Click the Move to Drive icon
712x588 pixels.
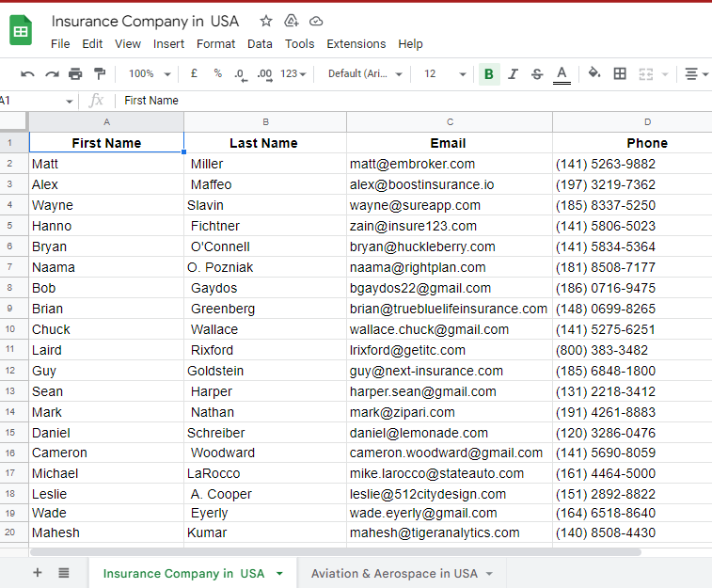291,21
